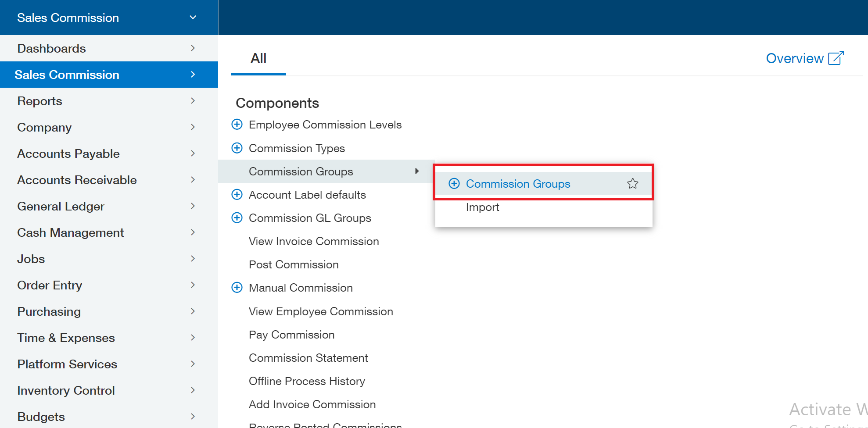
Task: Open Pay Commission
Action: pos(291,335)
